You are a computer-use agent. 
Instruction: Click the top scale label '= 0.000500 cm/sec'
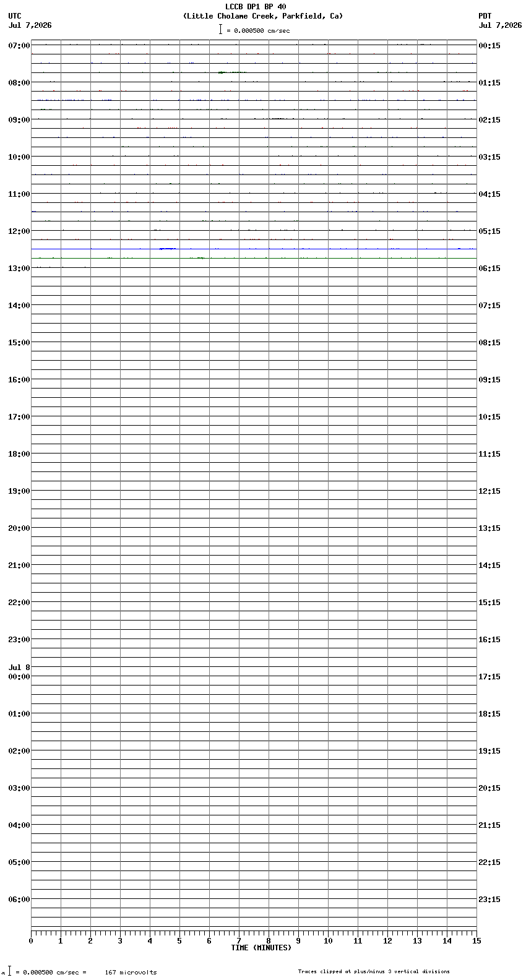click(x=258, y=30)
